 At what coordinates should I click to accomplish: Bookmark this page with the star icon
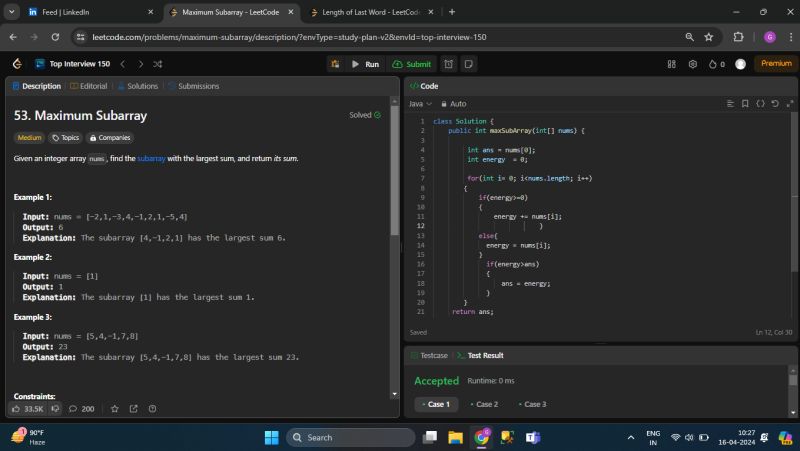tap(709, 37)
